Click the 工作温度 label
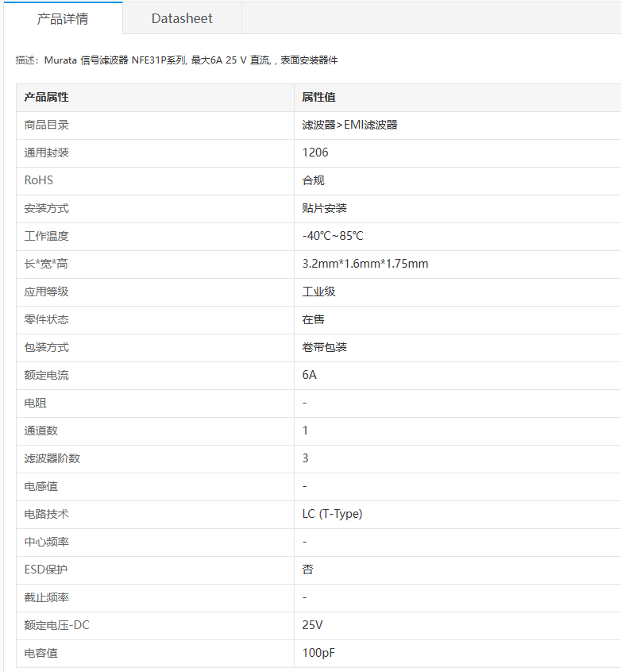The height and width of the screenshot is (672, 621). coord(46,236)
